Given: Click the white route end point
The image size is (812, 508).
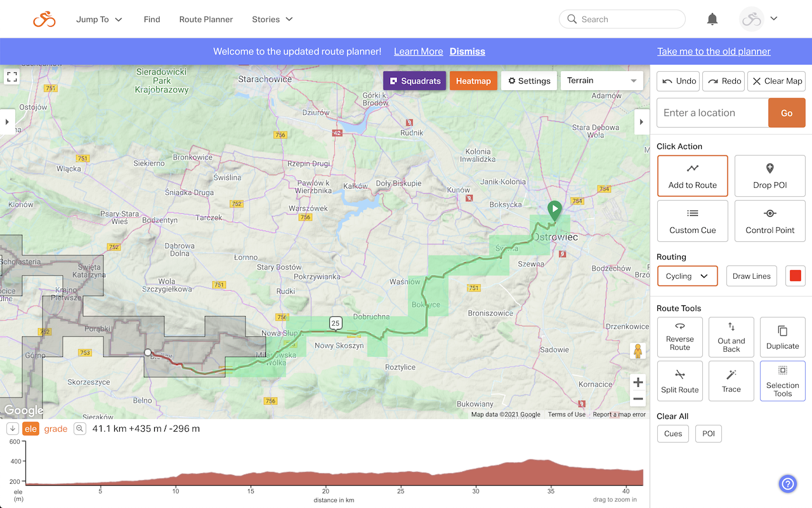Looking at the screenshot, I should coord(148,352).
